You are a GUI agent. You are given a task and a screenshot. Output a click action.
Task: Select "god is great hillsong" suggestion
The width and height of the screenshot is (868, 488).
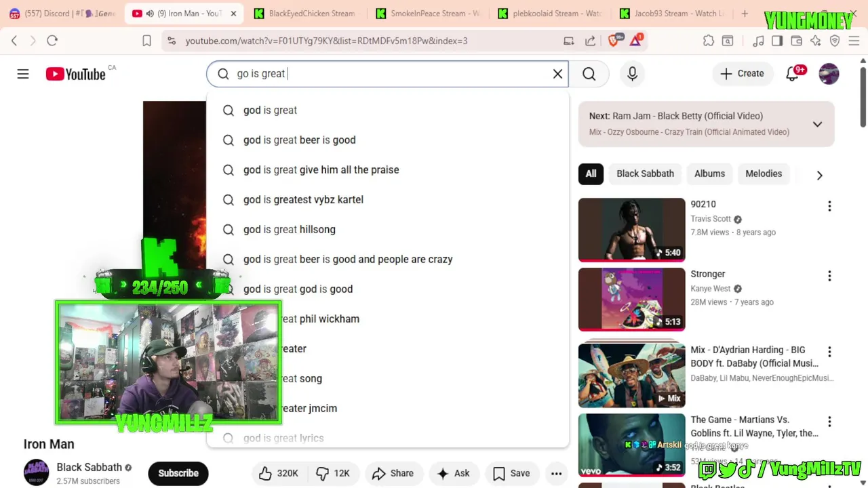click(x=387, y=229)
